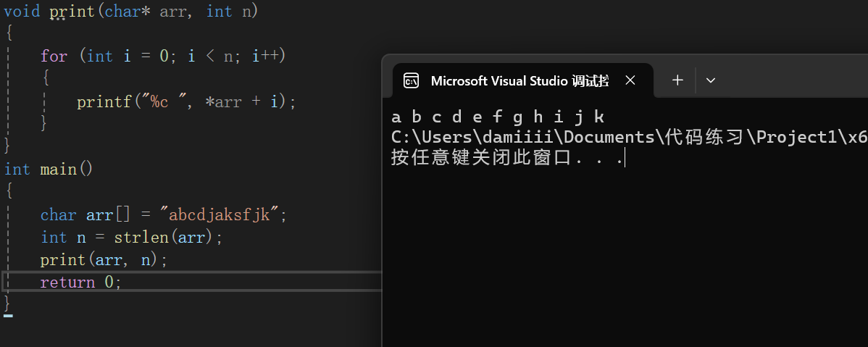Click the terminal icon in the console tab
The width and height of the screenshot is (868, 347).
click(411, 80)
